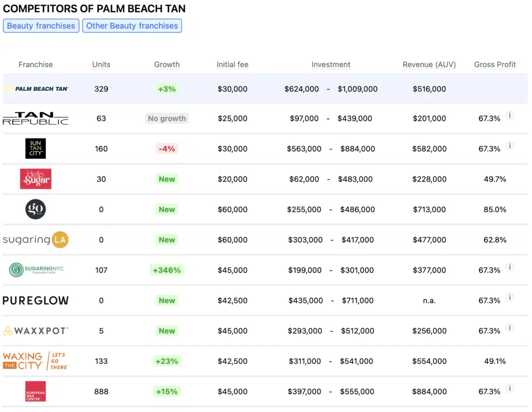Click the Revenue (AUV) column header
Image resolution: width=532 pixels, height=412 pixels.
pyautogui.click(x=429, y=64)
